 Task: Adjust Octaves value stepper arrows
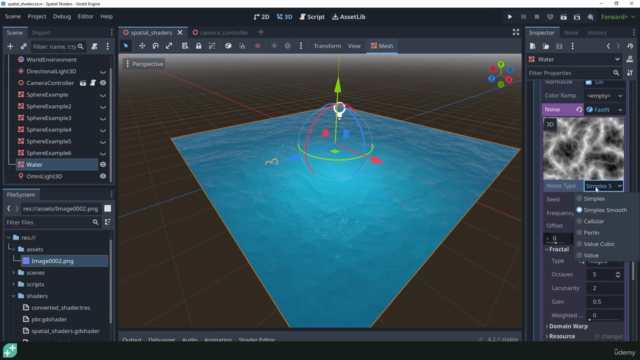[618, 275]
